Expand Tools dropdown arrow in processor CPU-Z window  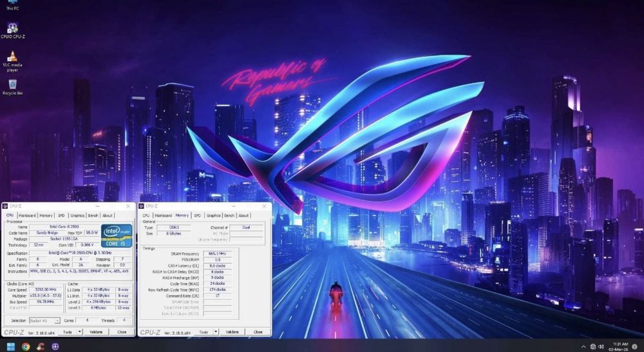80,332
